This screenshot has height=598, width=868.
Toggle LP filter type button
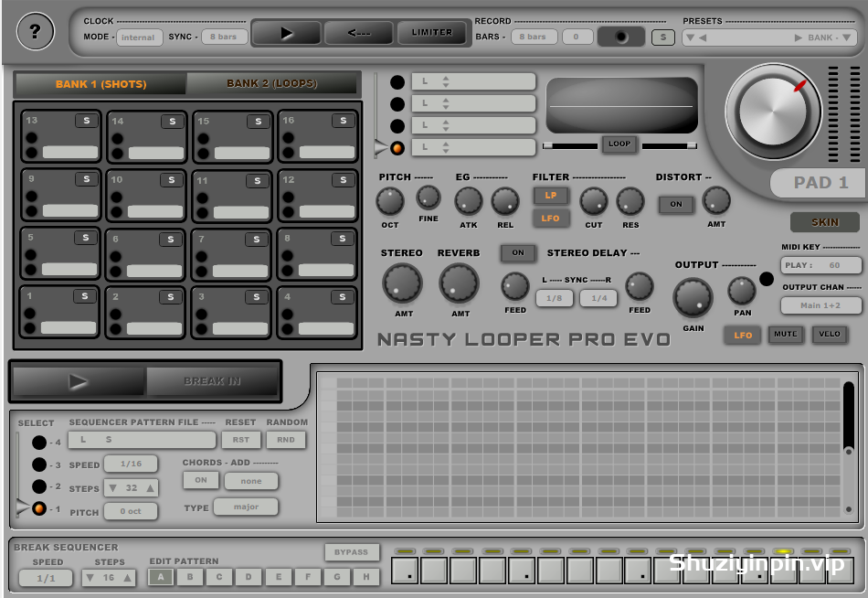pos(551,196)
